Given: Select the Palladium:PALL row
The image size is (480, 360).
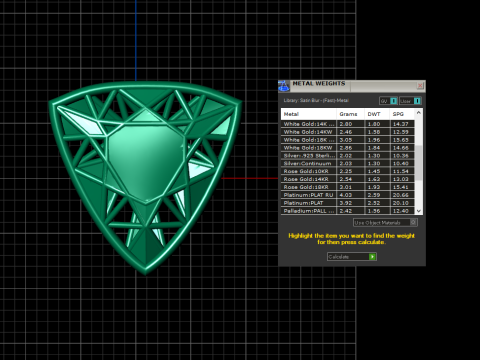Looking at the screenshot, I should click(348, 211).
